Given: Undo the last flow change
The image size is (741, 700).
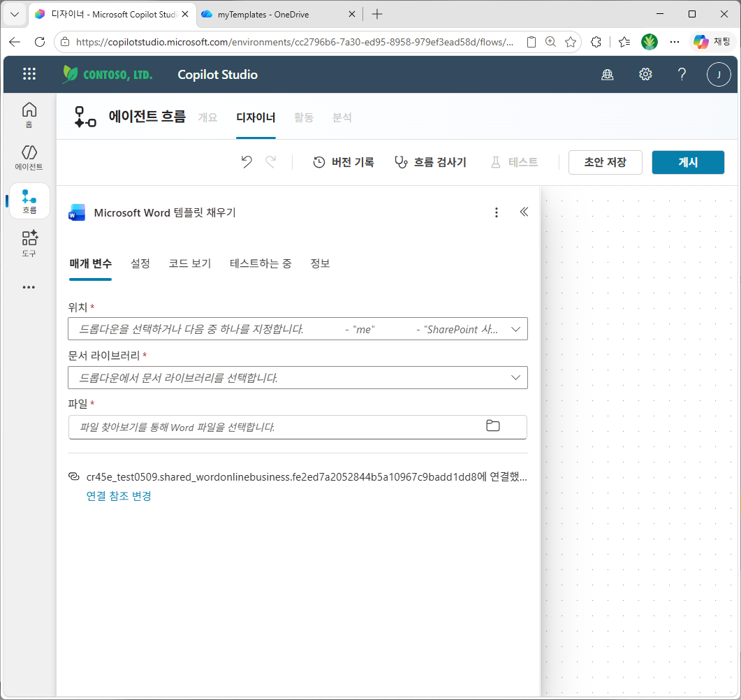Looking at the screenshot, I should [x=247, y=162].
